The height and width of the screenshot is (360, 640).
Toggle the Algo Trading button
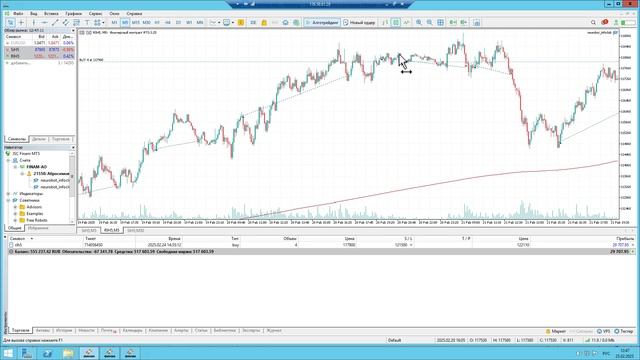coord(322,22)
